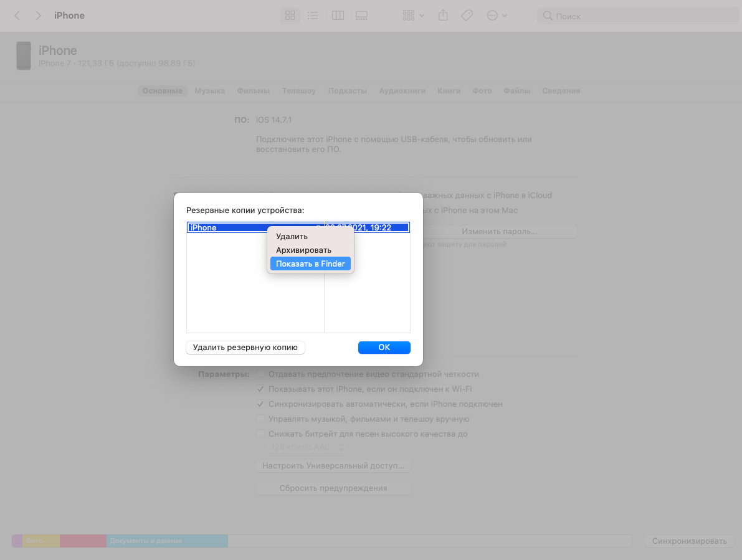Open the Файлы tab
The height and width of the screenshot is (560, 742).
[x=516, y=91]
